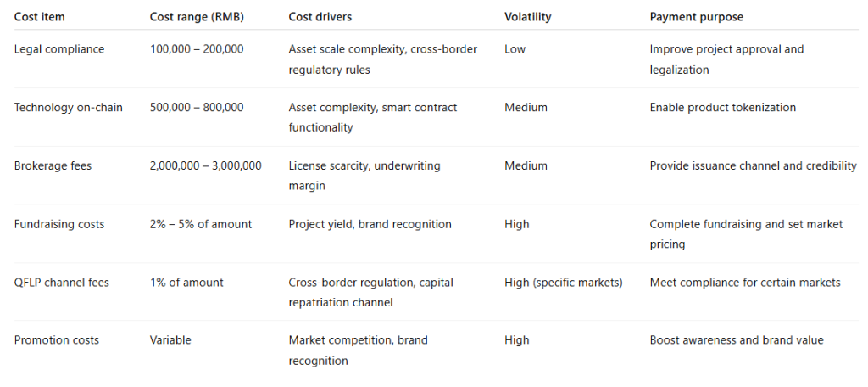
Task: Click the 500,000 – 800,000 cost value
Action: tap(197, 108)
